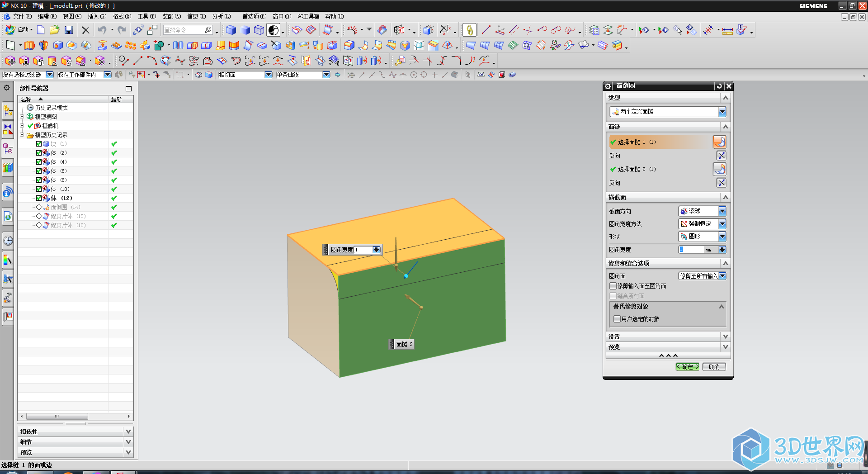The image size is (868, 474).
Task: Open a file with the folder icon
Action: point(55,30)
